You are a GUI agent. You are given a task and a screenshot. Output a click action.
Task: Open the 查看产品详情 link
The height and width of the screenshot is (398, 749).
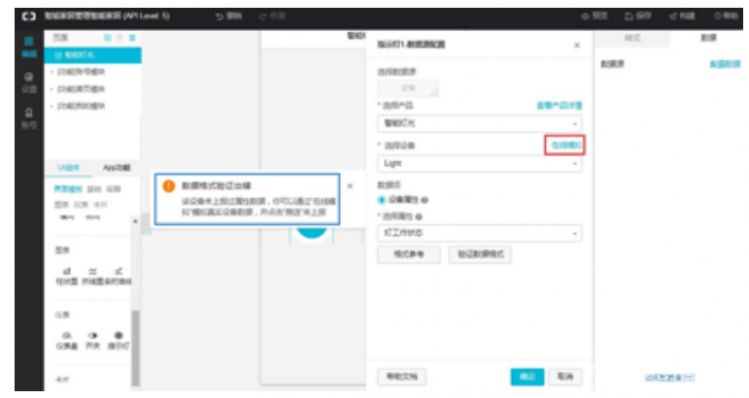click(559, 106)
